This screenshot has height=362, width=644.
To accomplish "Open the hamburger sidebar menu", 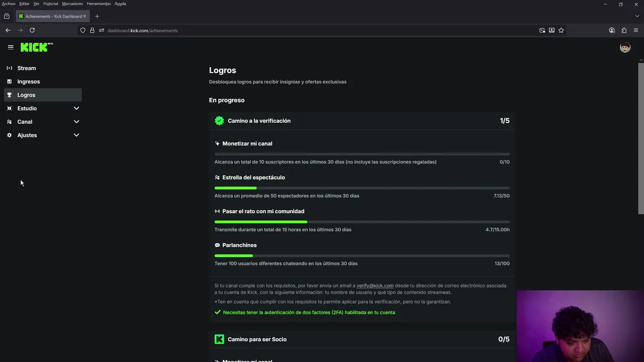I will click(11, 47).
